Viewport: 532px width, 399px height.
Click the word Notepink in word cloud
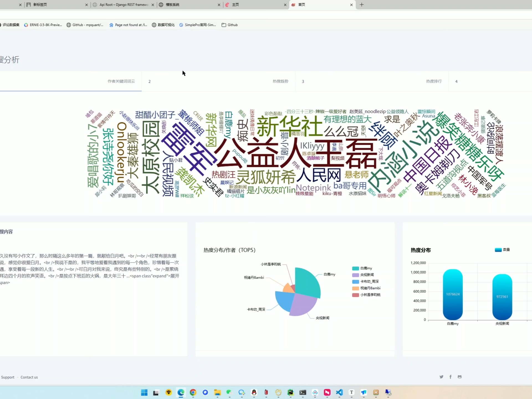tap(313, 188)
